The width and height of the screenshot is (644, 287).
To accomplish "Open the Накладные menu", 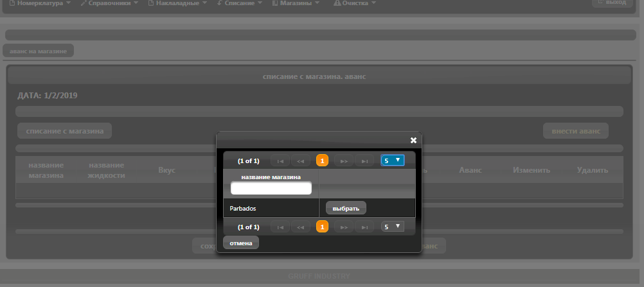I will 177,3.
